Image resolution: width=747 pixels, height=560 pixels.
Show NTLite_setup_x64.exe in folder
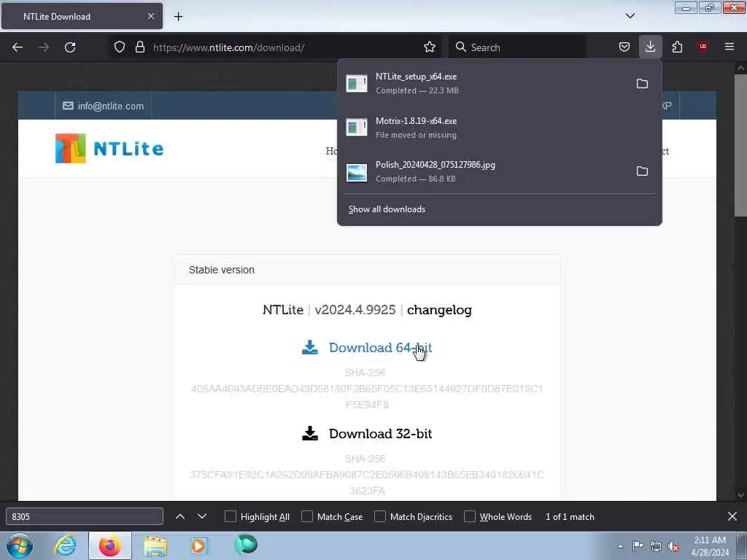[x=642, y=84]
